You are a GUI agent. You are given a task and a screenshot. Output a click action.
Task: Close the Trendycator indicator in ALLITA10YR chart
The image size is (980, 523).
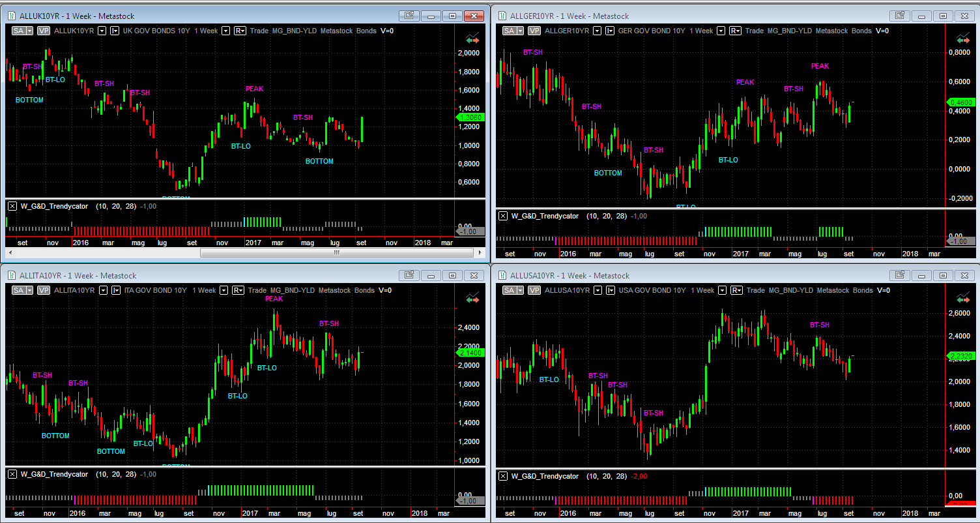(12, 474)
